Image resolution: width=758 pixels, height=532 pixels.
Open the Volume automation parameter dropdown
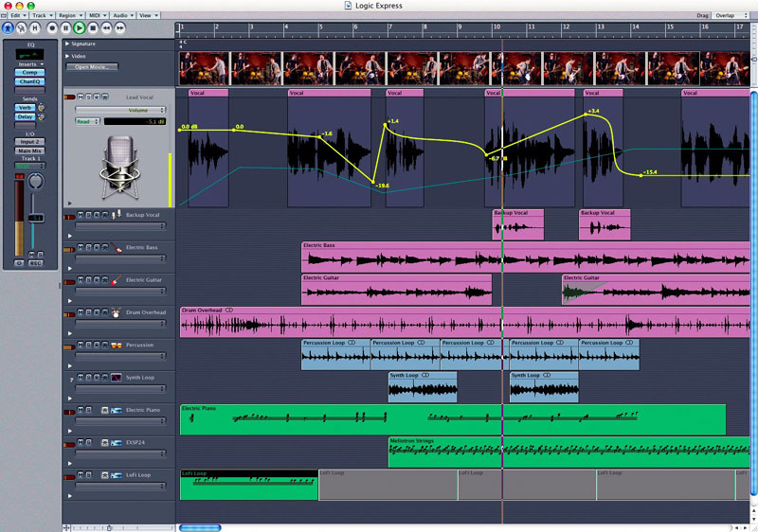coord(120,110)
